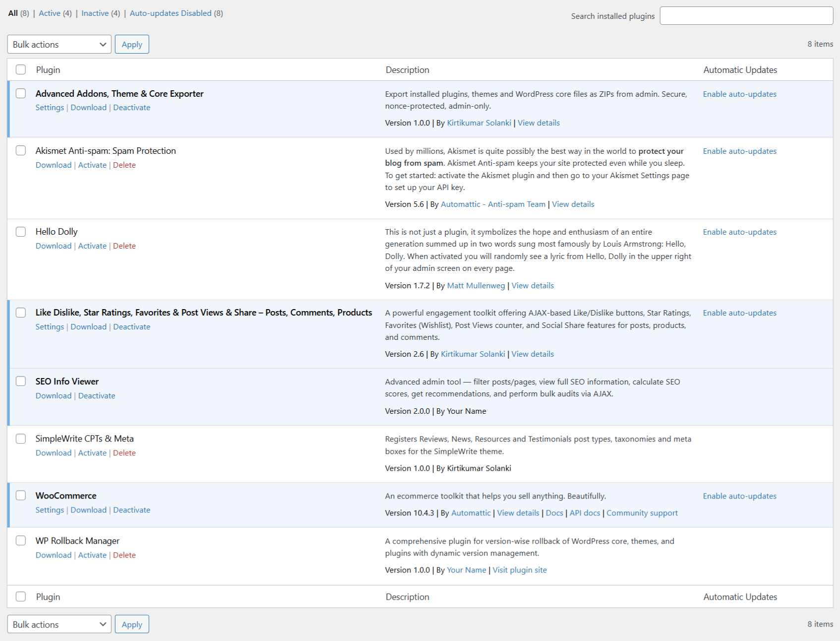Click the top Apply button
Image resolution: width=840 pixels, height=641 pixels.
(x=132, y=44)
